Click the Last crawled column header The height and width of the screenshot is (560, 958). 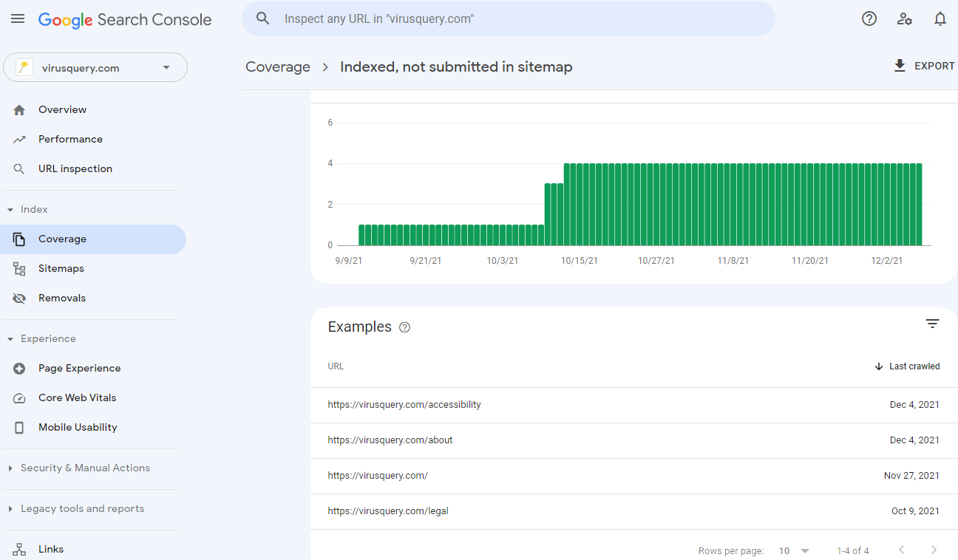914,366
